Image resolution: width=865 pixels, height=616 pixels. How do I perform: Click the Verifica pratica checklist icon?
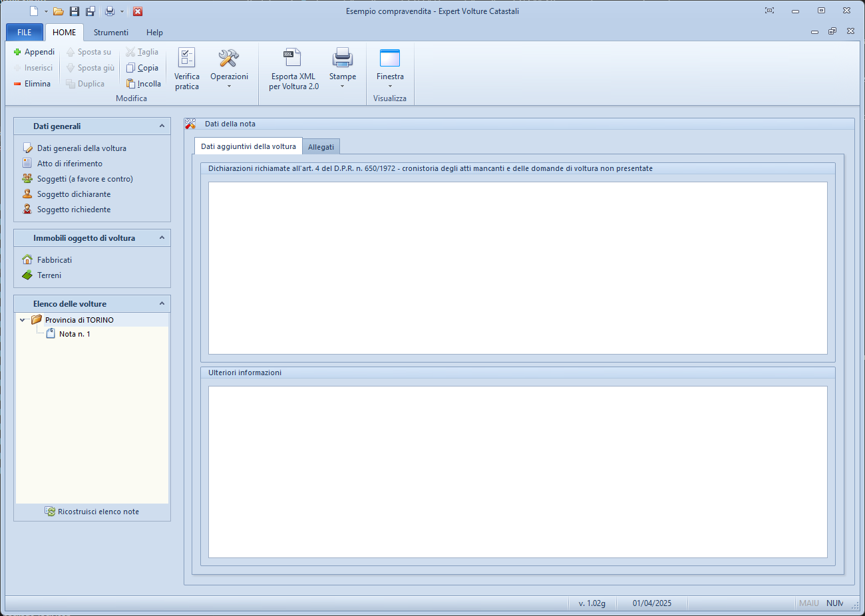(187, 69)
